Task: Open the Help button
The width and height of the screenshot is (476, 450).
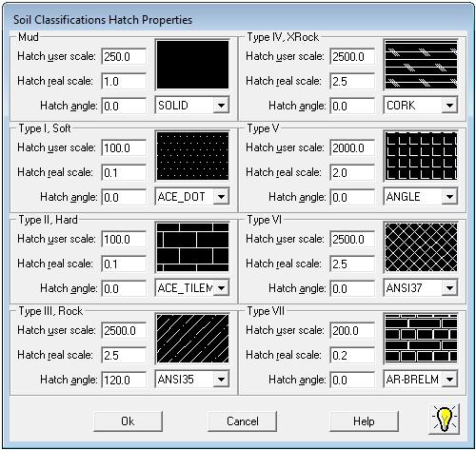Action: pos(364,421)
